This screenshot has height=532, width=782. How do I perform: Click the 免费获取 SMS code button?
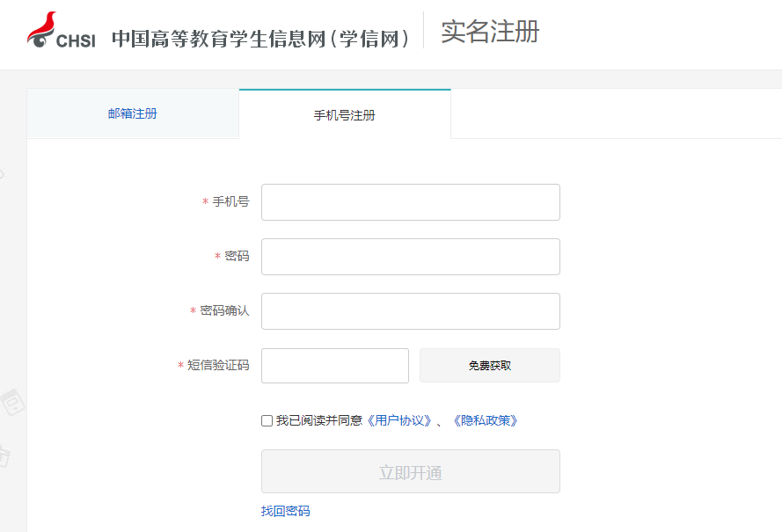[x=489, y=365]
